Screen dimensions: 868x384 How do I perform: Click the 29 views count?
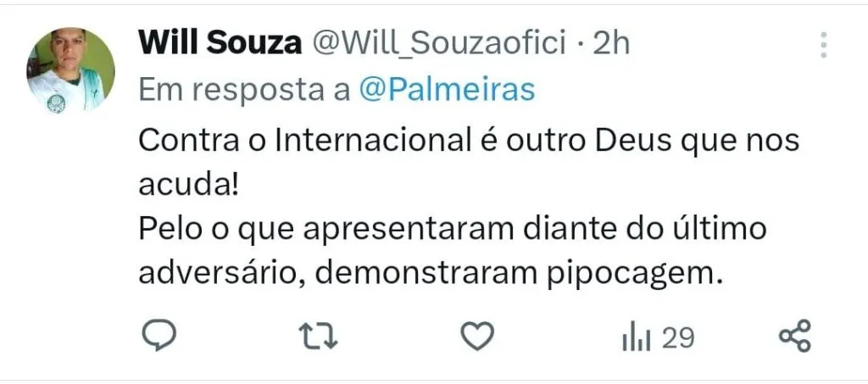tap(678, 337)
